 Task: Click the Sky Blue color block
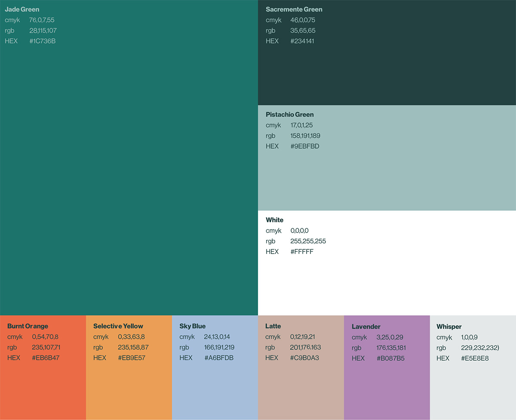click(x=215, y=387)
